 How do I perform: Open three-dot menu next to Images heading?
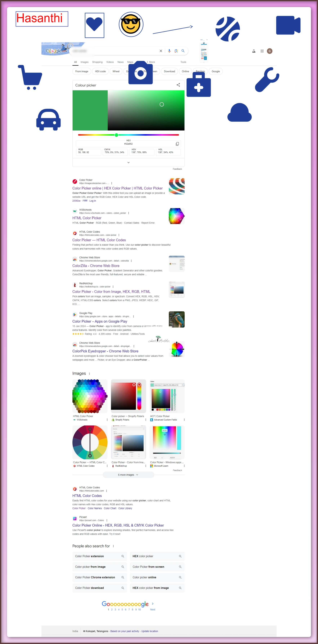point(89,374)
